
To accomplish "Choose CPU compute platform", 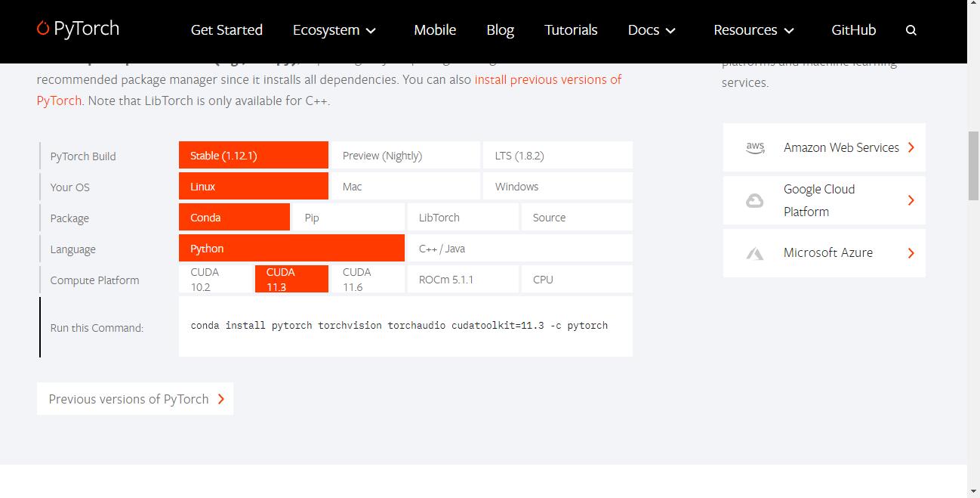I will [x=577, y=279].
